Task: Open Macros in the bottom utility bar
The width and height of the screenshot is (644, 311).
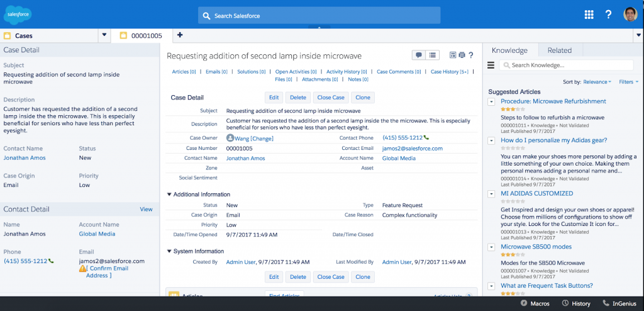Action: 535,303
